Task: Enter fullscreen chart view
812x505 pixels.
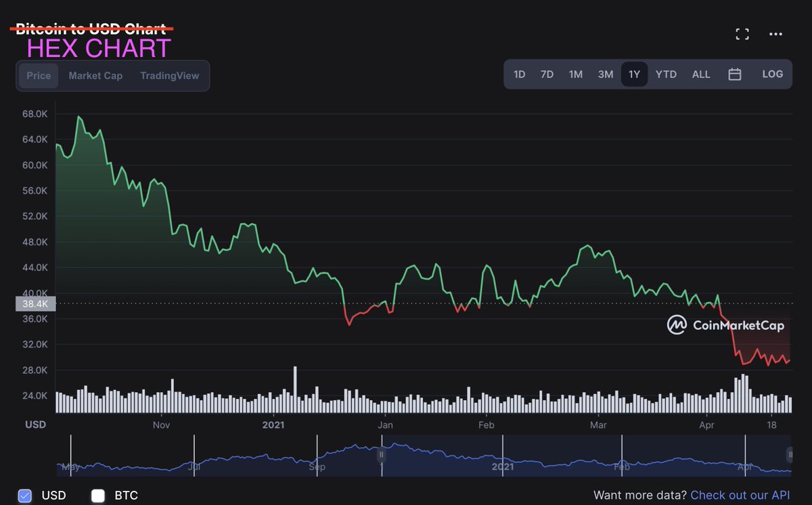Action: click(x=742, y=34)
